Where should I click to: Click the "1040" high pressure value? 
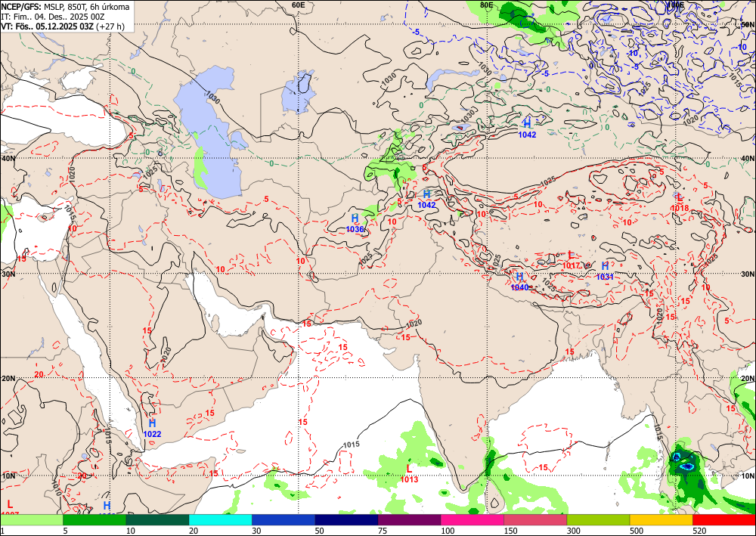pos(520,287)
